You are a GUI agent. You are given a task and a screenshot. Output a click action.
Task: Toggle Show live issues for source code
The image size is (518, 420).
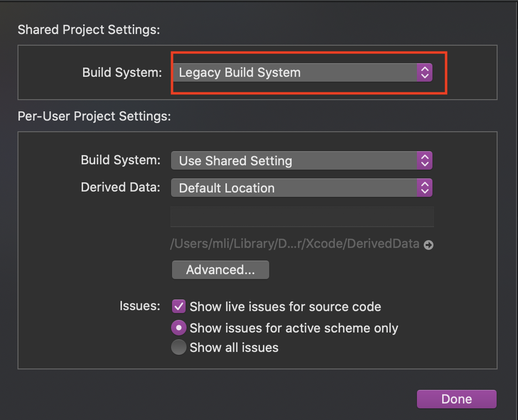tap(179, 306)
